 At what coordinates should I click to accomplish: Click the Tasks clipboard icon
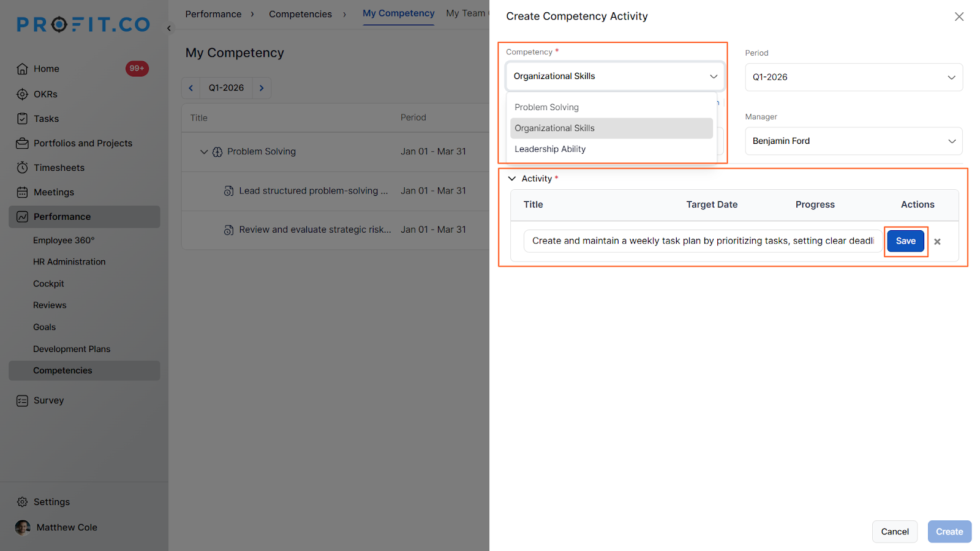tap(22, 119)
